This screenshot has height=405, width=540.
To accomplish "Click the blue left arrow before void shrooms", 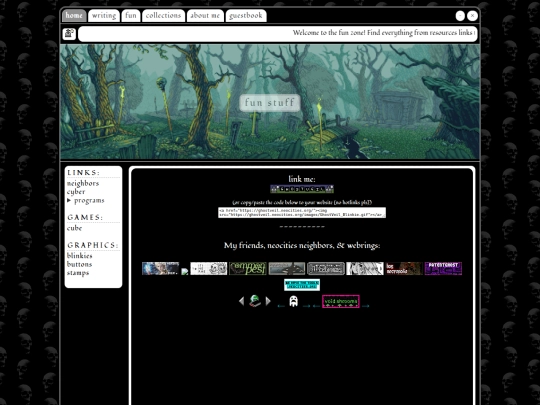I will pyautogui.click(x=316, y=306).
